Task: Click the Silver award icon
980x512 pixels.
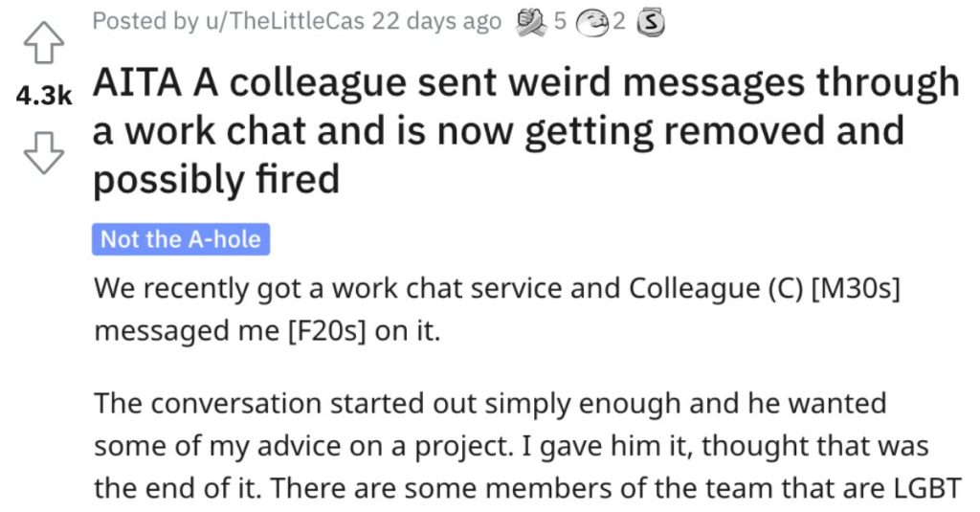Action: [650, 23]
